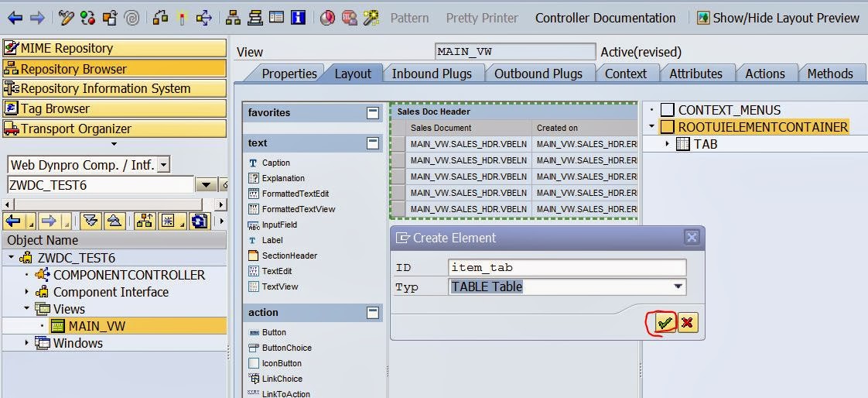Collapse ROOTUIELEMENTCONTAINER node arrow

(652, 127)
